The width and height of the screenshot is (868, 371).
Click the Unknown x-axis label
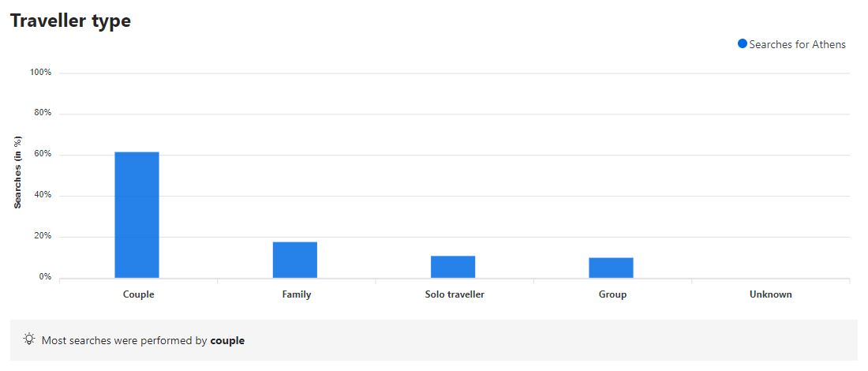pyautogui.click(x=770, y=294)
